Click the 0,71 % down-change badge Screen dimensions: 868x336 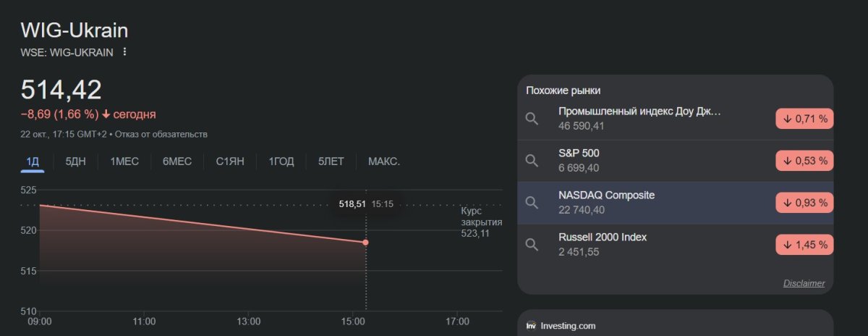(804, 119)
